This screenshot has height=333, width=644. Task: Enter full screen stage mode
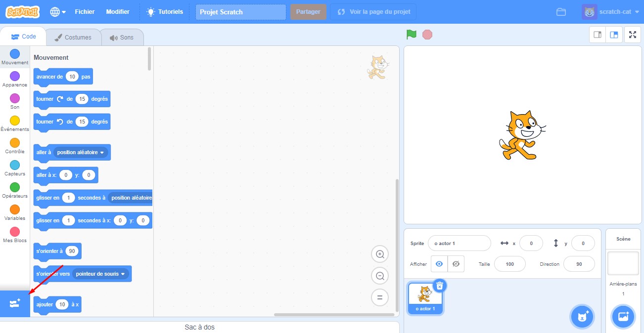pos(632,35)
